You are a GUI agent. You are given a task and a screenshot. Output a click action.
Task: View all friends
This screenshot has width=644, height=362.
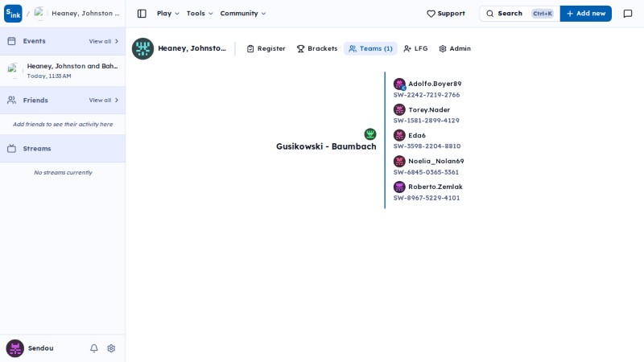click(x=104, y=100)
